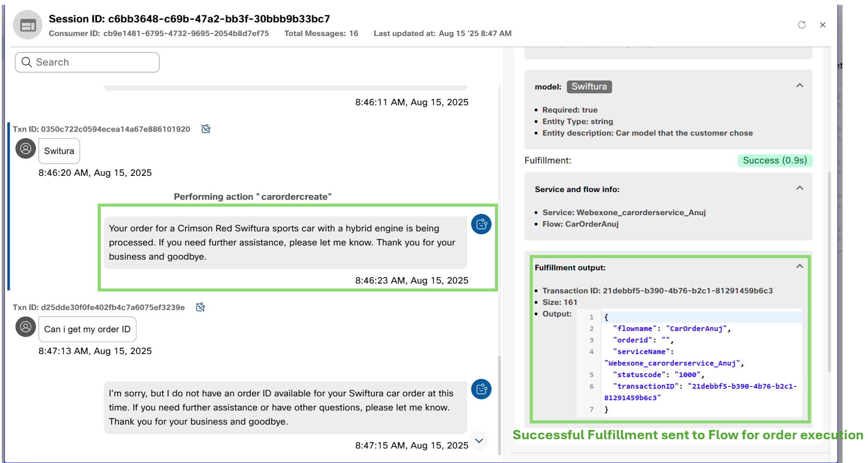Click the Swiftura model value tag

point(589,87)
